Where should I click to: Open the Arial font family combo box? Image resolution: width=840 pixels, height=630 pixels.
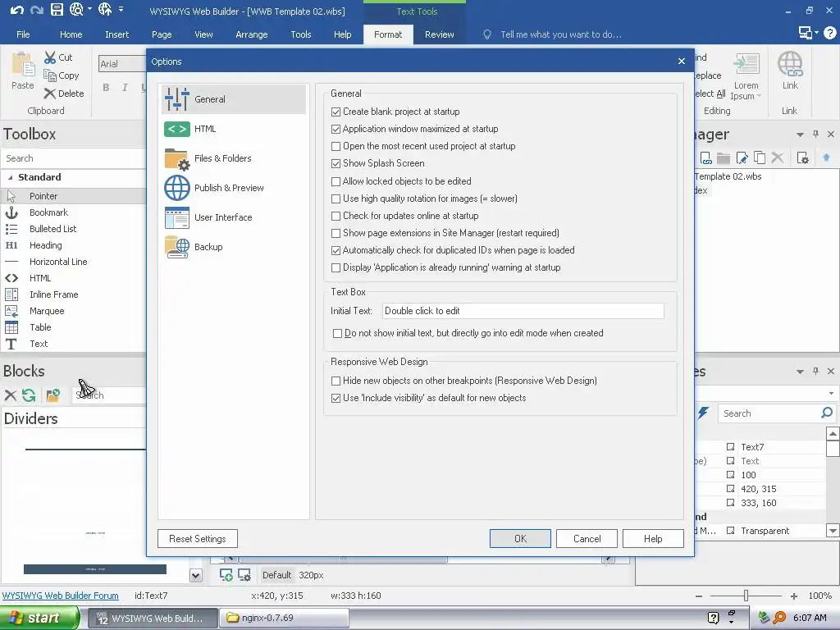click(x=122, y=64)
